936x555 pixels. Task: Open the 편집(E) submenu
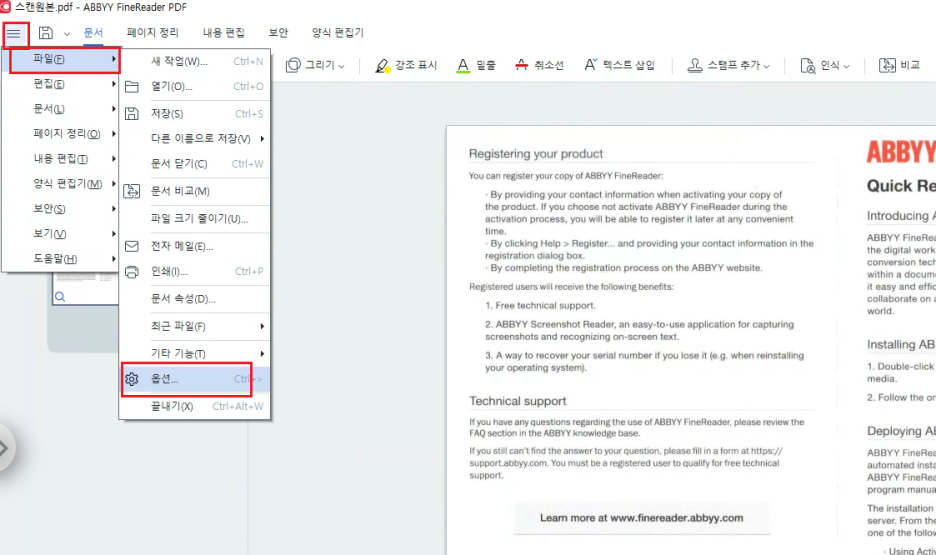coord(60,84)
